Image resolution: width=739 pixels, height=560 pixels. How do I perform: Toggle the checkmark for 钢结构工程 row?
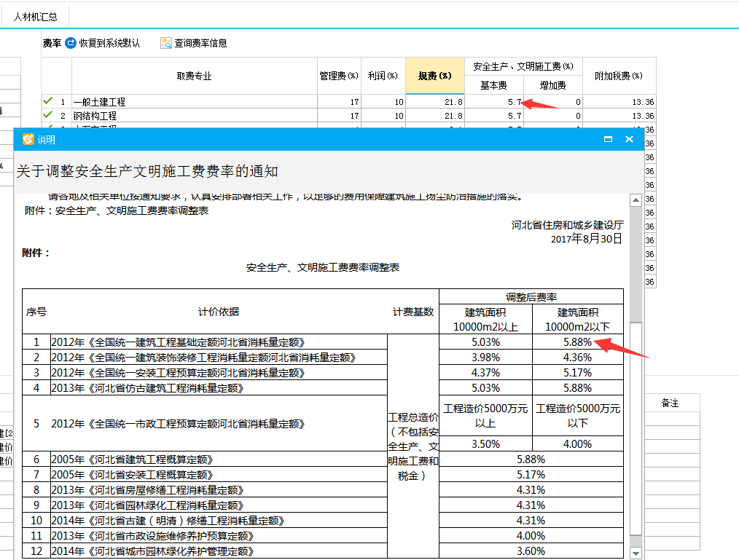[47, 114]
